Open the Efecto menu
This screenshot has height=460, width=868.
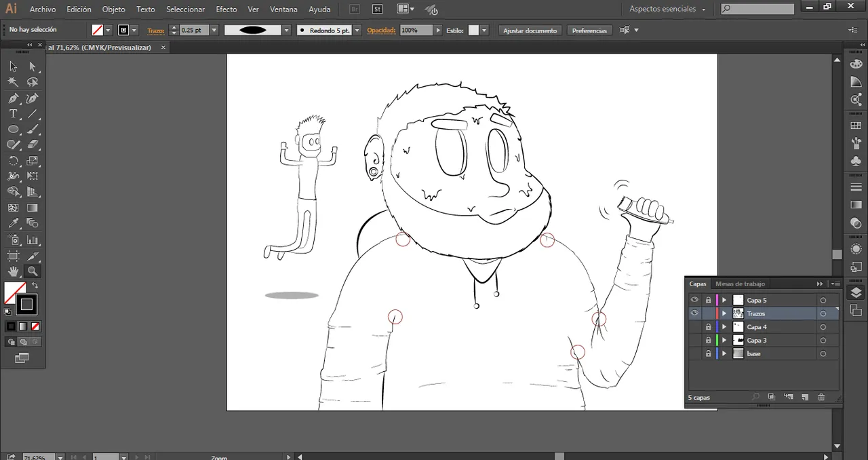pos(226,9)
